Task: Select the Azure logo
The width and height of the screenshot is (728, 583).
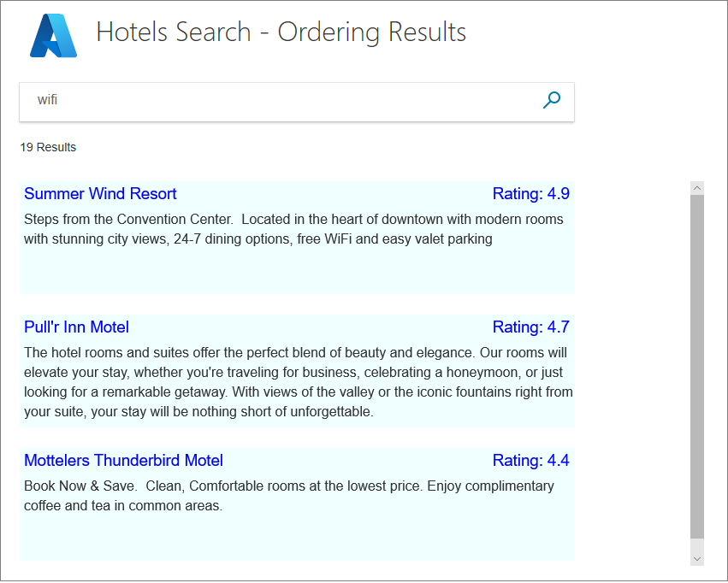Action: pyautogui.click(x=53, y=32)
